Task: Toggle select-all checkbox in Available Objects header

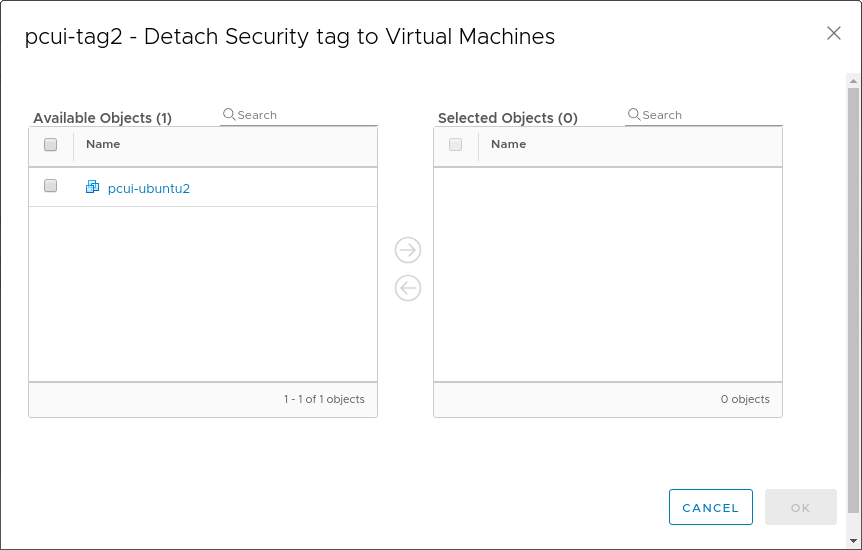Action: (51, 145)
